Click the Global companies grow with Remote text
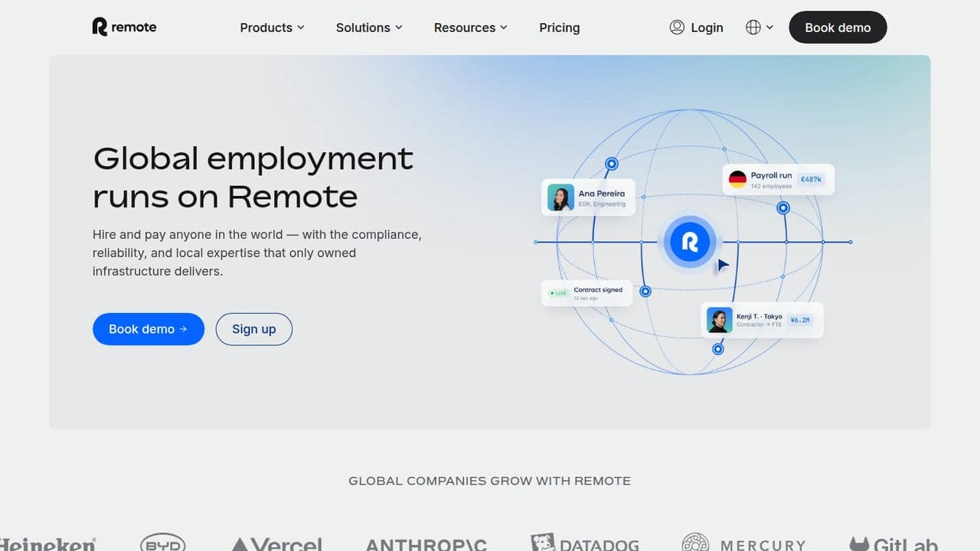This screenshot has width=980, height=551. coord(490,481)
